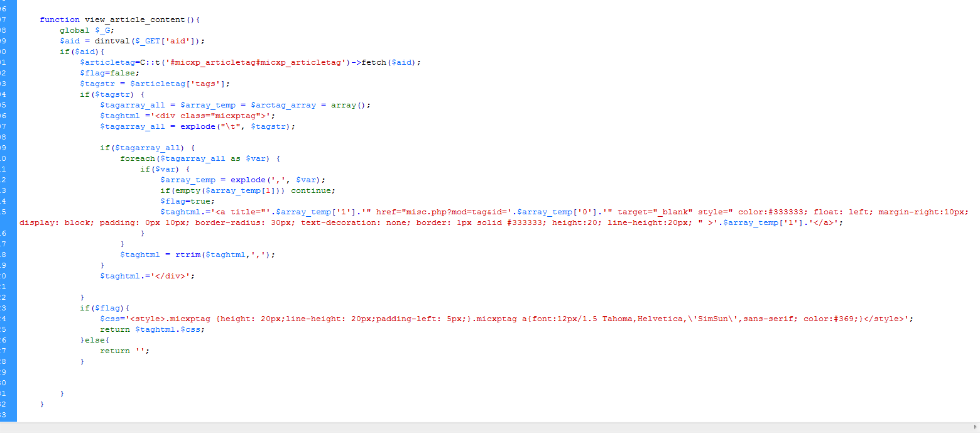Screen dimensions: 980x433
Task: Click the 'if($flag){' line
Action: pyautogui.click(x=105, y=308)
